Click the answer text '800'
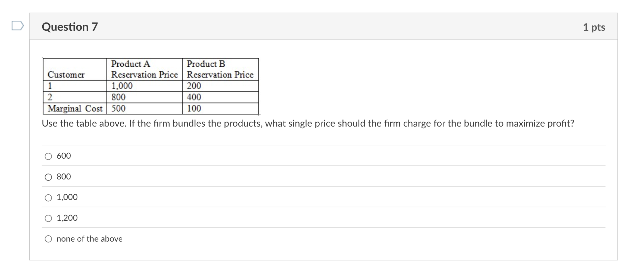The width and height of the screenshot is (644, 271). (x=63, y=176)
